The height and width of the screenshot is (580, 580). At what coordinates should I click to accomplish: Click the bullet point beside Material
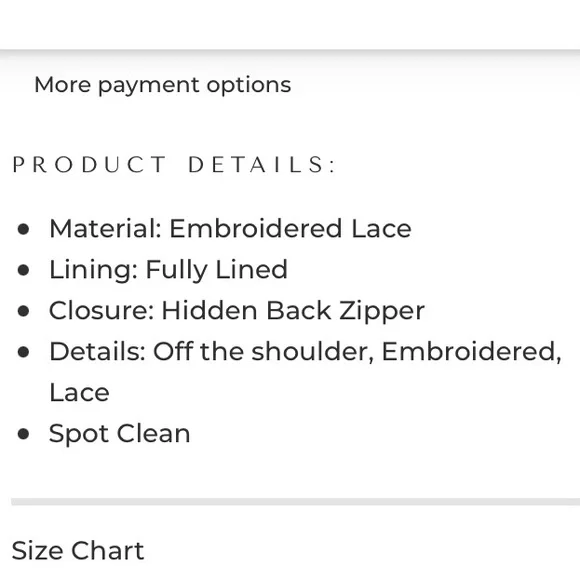point(23,229)
